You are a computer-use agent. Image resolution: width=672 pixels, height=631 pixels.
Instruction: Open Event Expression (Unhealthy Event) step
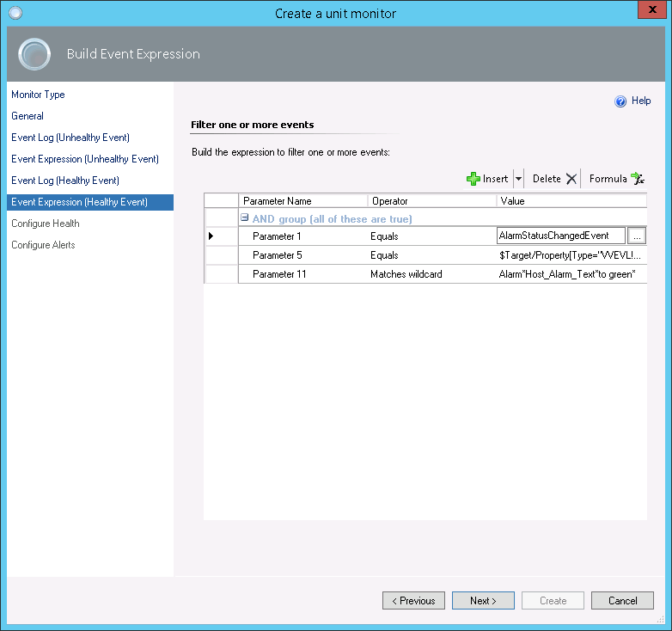click(x=85, y=159)
